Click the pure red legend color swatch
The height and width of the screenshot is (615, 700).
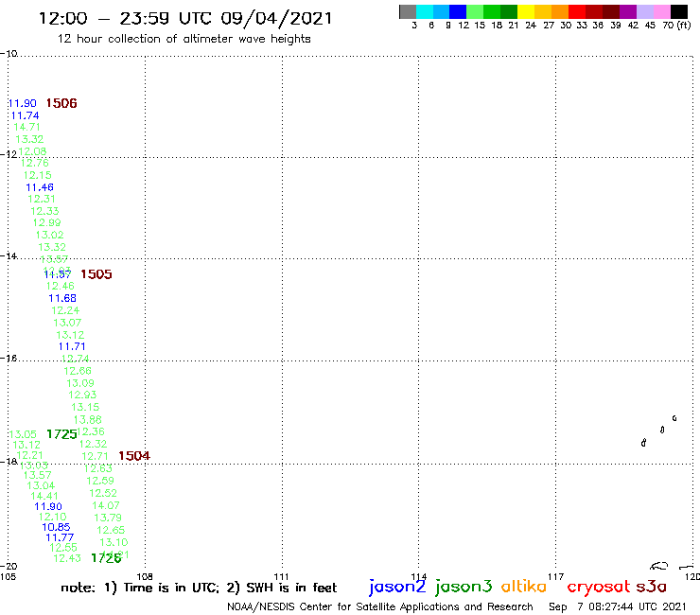click(577, 11)
